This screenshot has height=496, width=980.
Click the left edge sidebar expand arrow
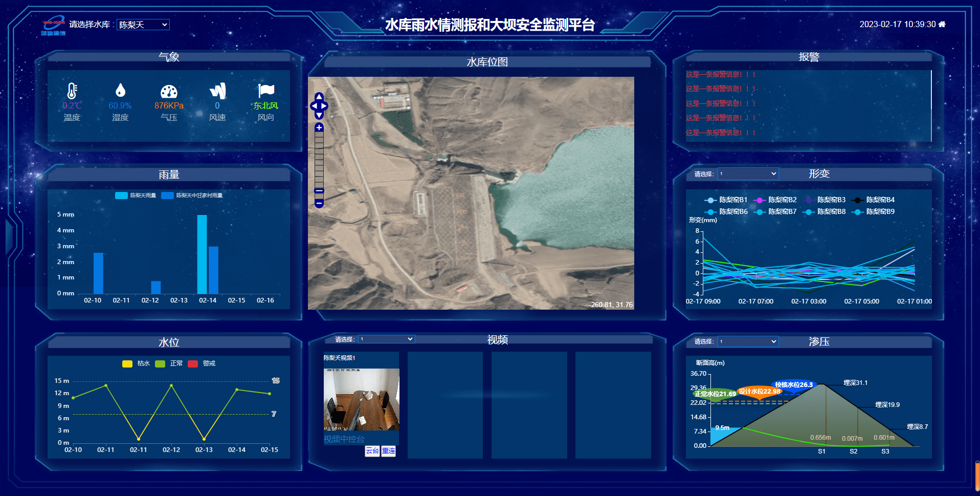tap(9, 236)
